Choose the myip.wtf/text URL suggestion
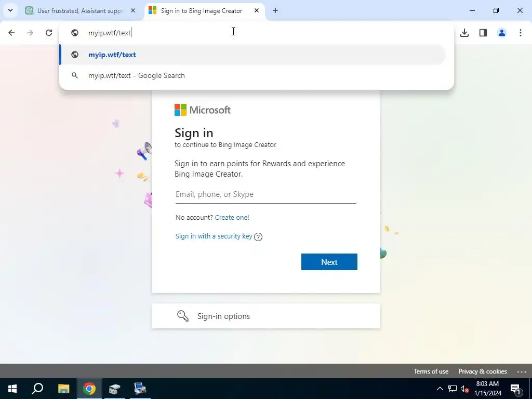Viewport: 532px width, 399px height. point(252,55)
